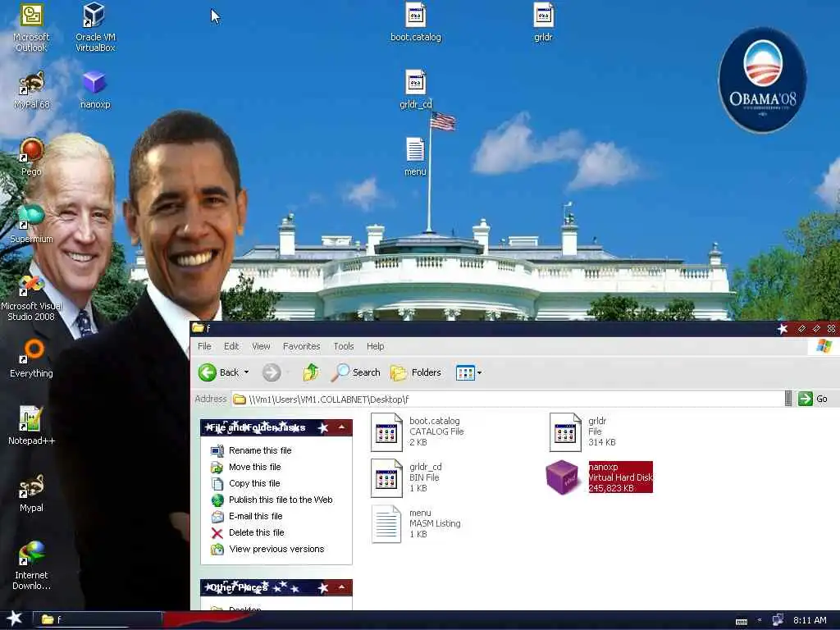The width and height of the screenshot is (840, 630).
Task: Open the Favorites menu
Action: point(302,346)
